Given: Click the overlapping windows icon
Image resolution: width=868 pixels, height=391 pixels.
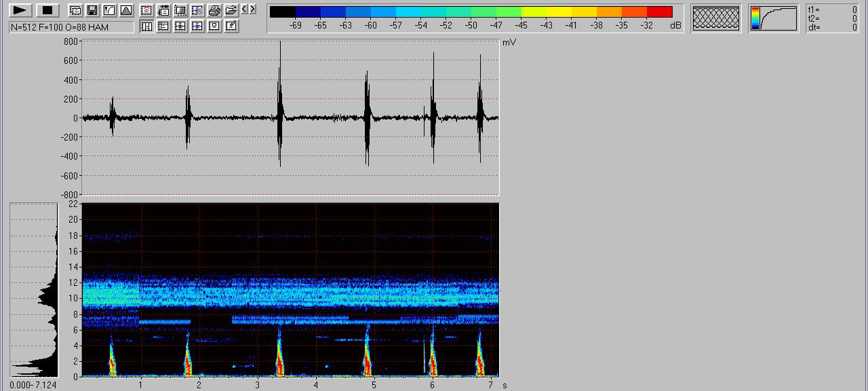Looking at the screenshot, I should coord(75,10).
